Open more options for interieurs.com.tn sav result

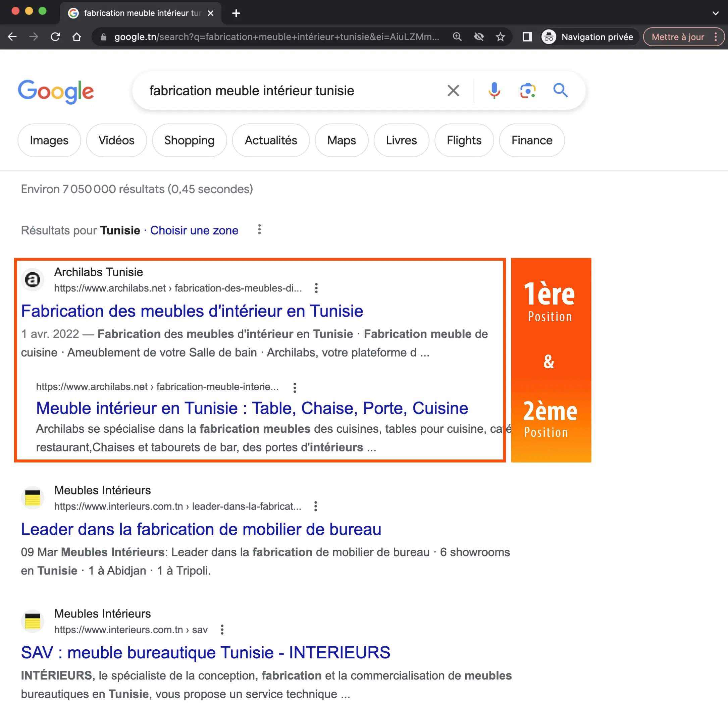coord(222,630)
